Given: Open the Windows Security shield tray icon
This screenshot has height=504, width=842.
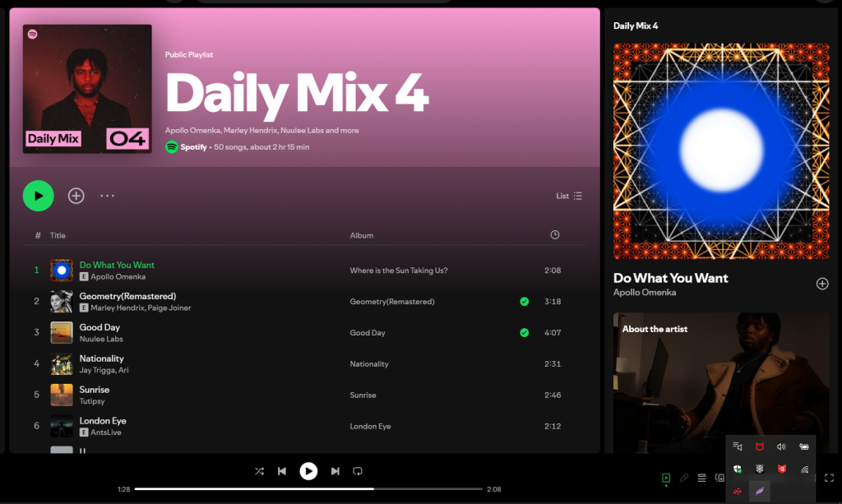Looking at the screenshot, I should point(738,469).
